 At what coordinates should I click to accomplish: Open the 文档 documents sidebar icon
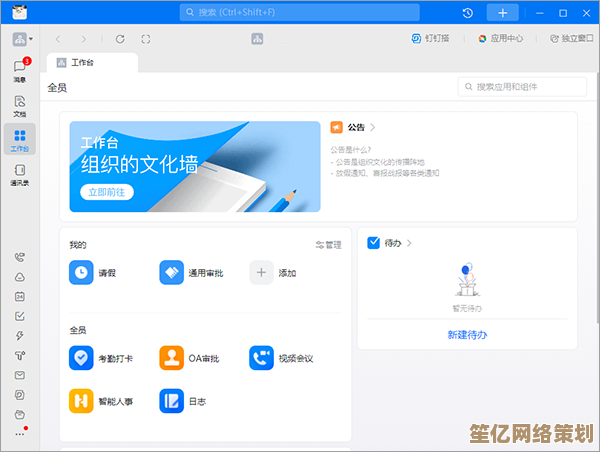(x=19, y=103)
